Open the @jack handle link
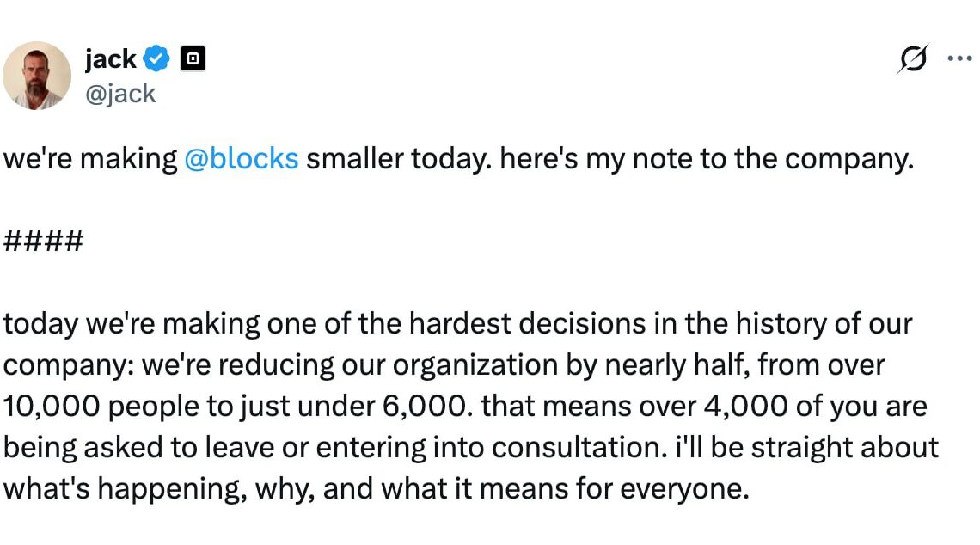 click(120, 93)
